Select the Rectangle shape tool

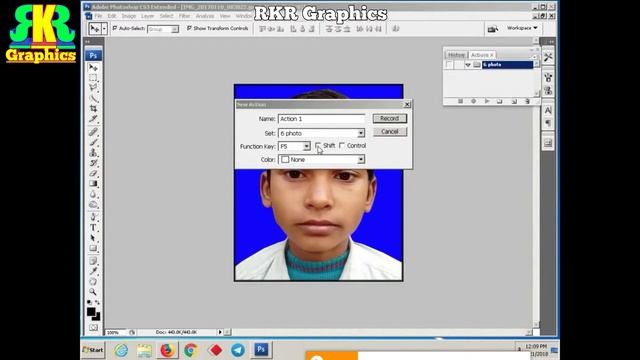[x=93, y=248]
